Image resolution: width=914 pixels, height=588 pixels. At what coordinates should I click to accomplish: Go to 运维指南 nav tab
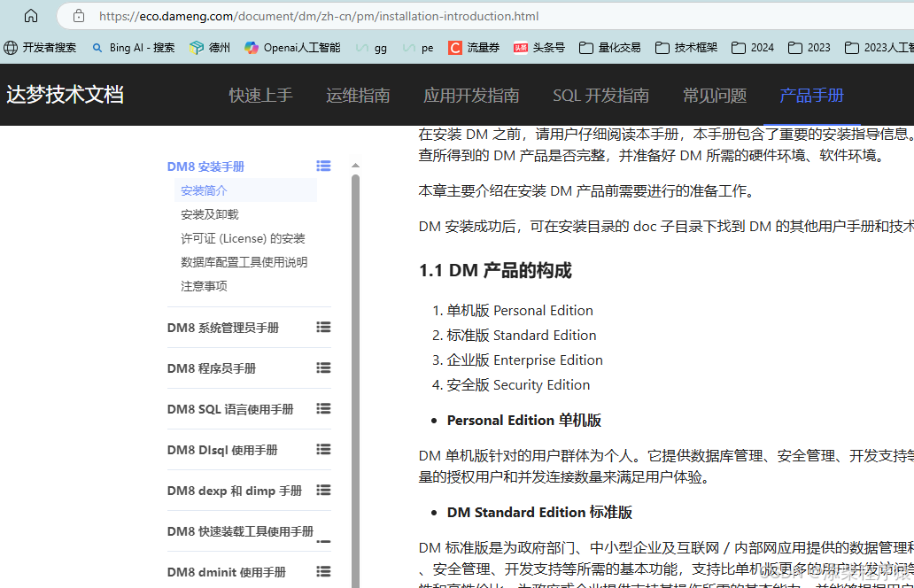[358, 95]
